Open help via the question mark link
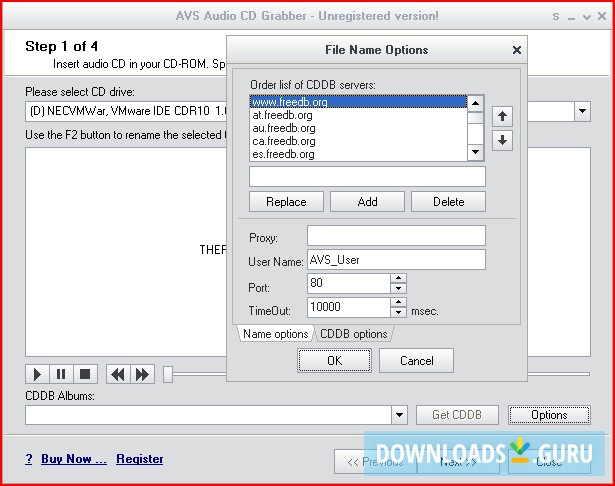 point(29,459)
